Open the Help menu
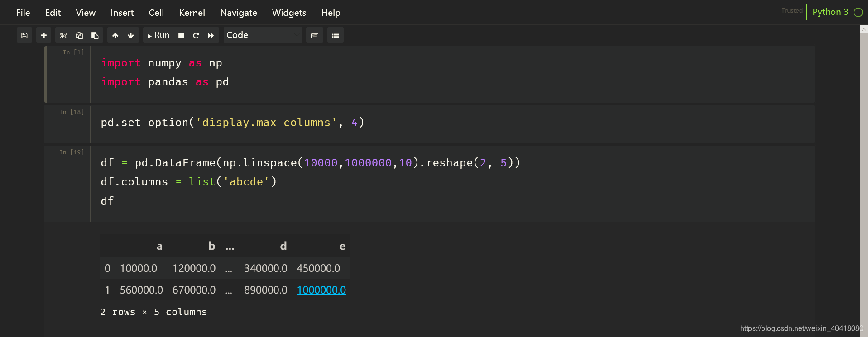This screenshot has width=868, height=337. click(331, 13)
